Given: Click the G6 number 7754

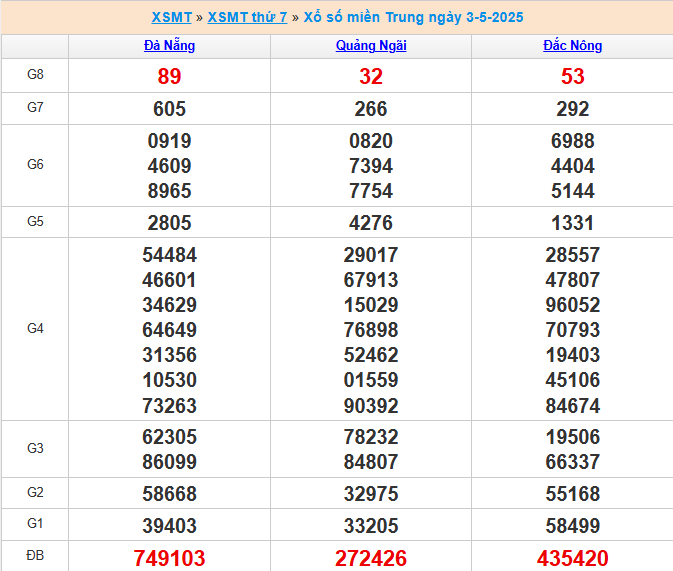Looking at the screenshot, I should point(371,191).
